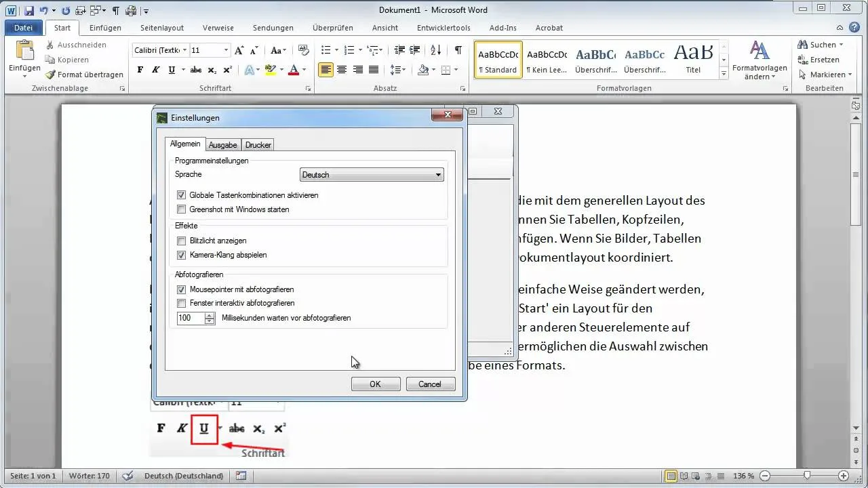Justify the paragraph text

click(x=373, y=70)
